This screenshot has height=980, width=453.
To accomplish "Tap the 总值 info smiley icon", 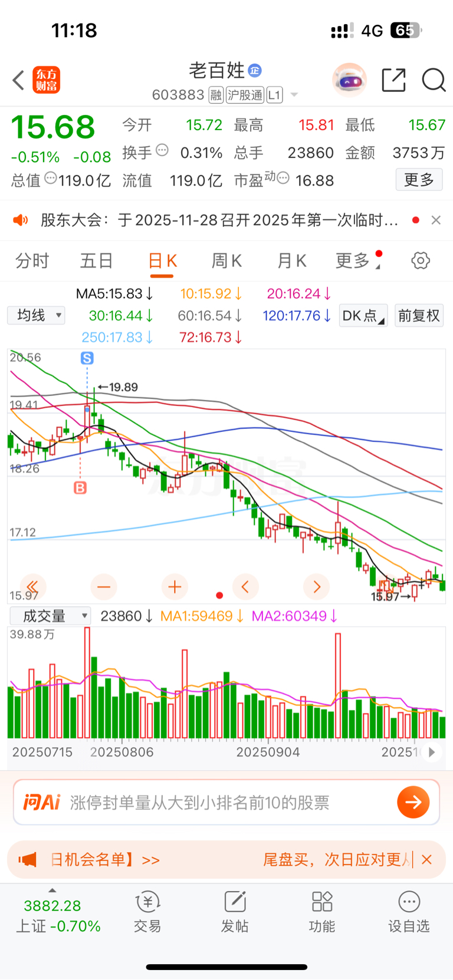I will click(51, 178).
